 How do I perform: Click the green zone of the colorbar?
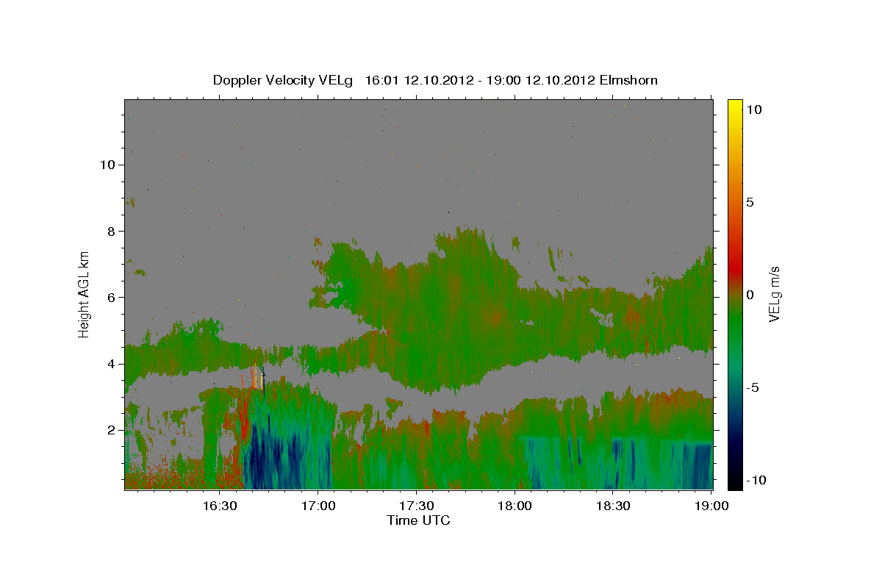[x=734, y=323]
